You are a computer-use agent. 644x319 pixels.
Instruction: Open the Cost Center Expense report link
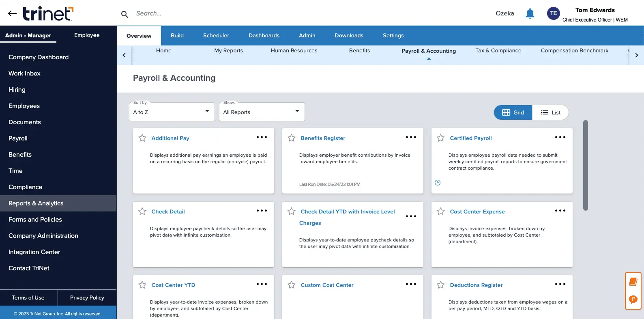477,211
